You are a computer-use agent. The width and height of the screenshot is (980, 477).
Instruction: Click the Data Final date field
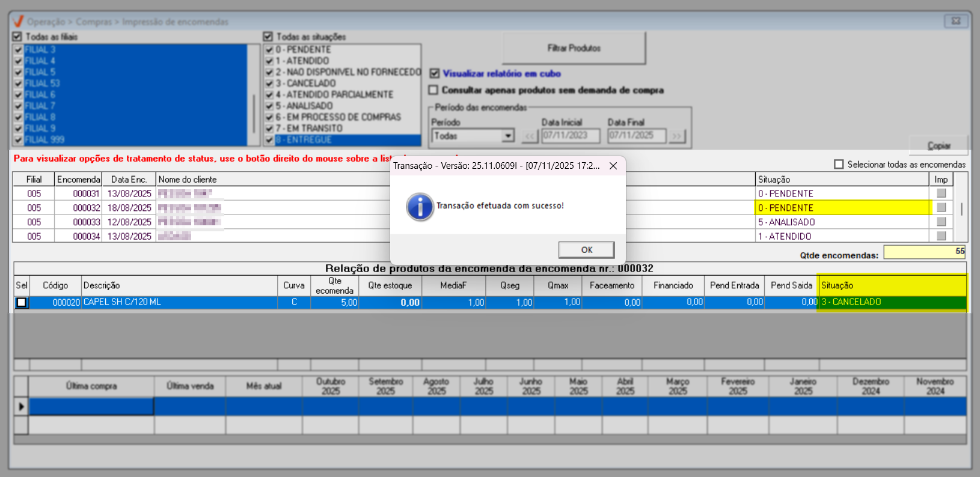pyautogui.click(x=637, y=136)
